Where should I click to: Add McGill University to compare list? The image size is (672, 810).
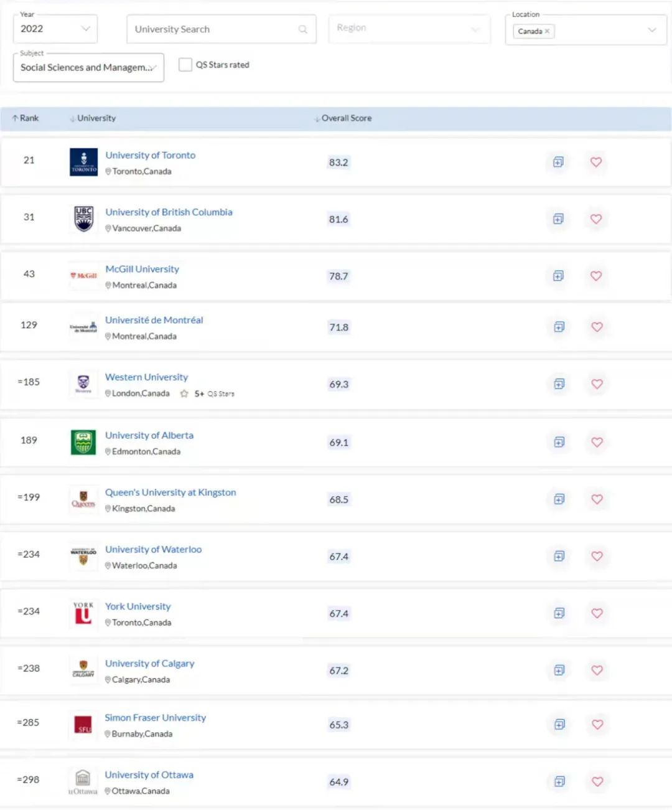point(558,276)
